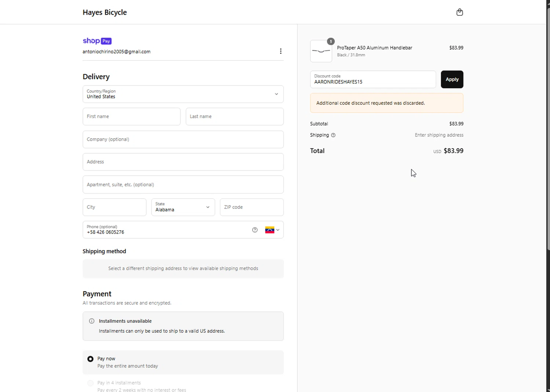This screenshot has width=550, height=392.
Task: Click the ProTaper handlebar product thumbnail
Action: [x=321, y=51]
